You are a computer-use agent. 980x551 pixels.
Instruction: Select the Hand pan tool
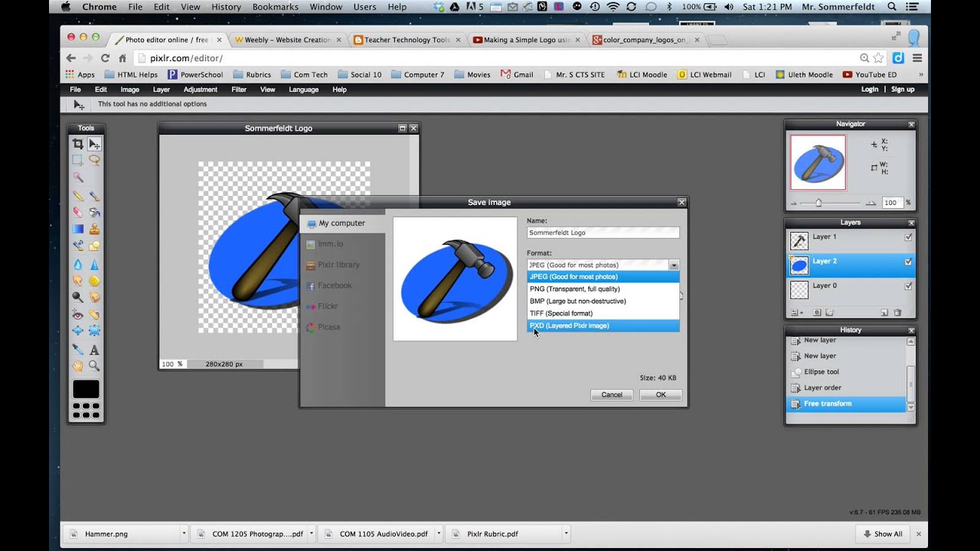tap(77, 366)
